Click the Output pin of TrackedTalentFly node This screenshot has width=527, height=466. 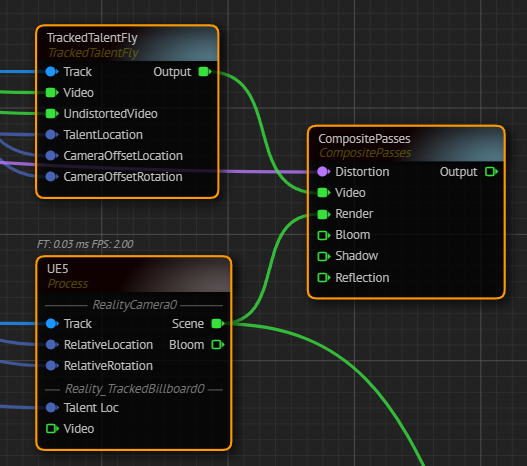point(205,72)
